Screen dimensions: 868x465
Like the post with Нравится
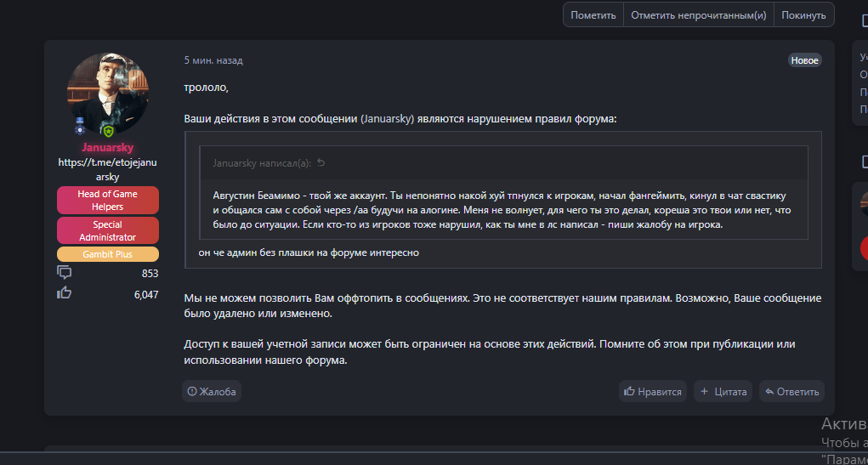[x=653, y=391]
